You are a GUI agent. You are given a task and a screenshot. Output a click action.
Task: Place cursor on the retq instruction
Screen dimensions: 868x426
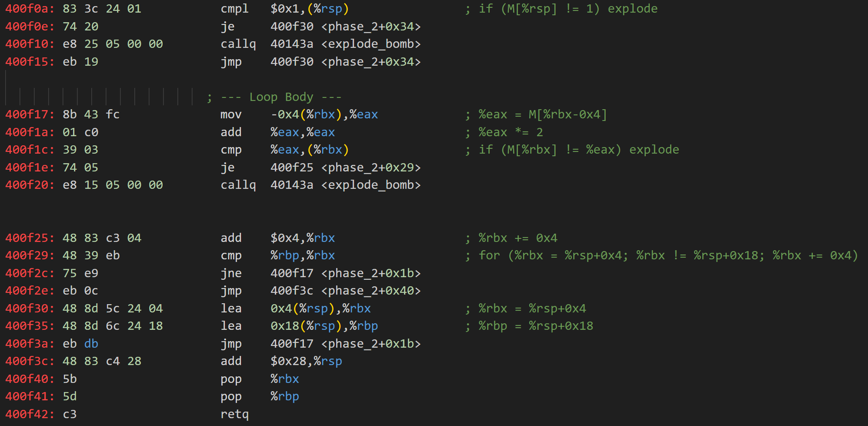234,414
